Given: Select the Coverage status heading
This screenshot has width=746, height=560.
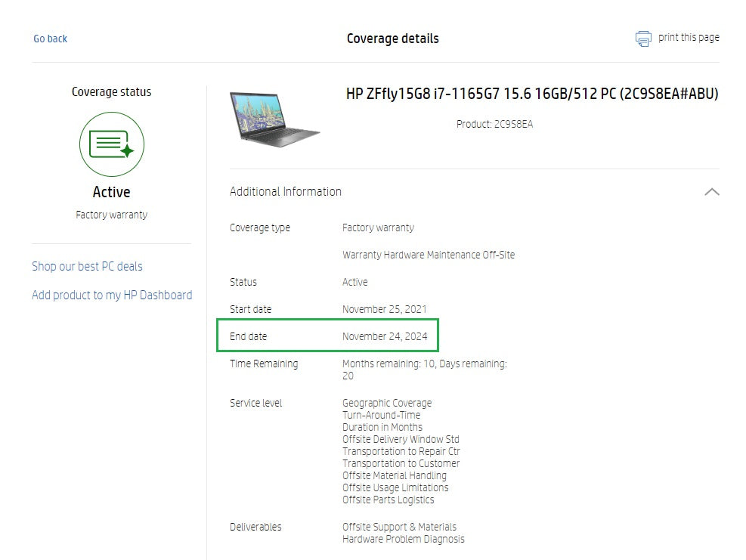Looking at the screenshot, I should [111, 91].
